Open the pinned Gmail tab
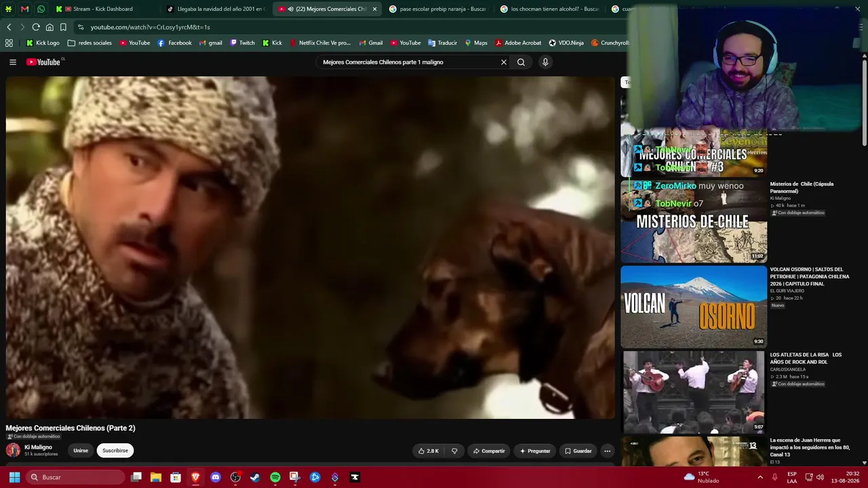Image resolution: width=868 pixels, height=488 pixels. (x=24, y=9)
